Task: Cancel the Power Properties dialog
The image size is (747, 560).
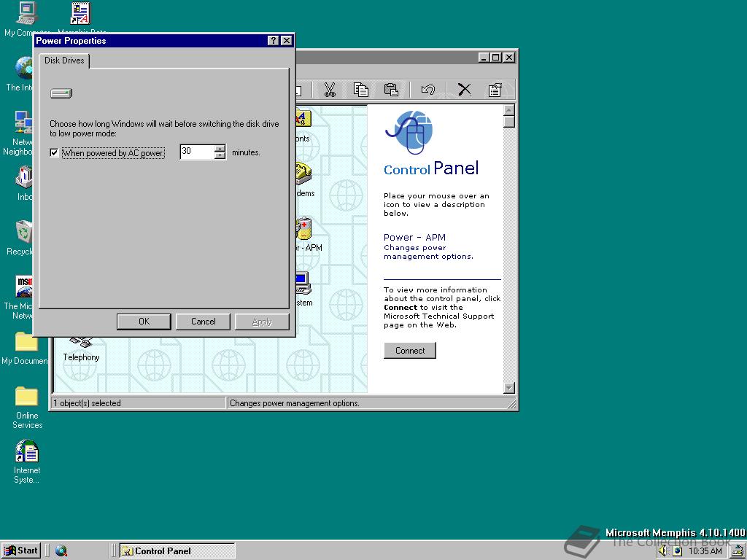Action: (203, 321)
